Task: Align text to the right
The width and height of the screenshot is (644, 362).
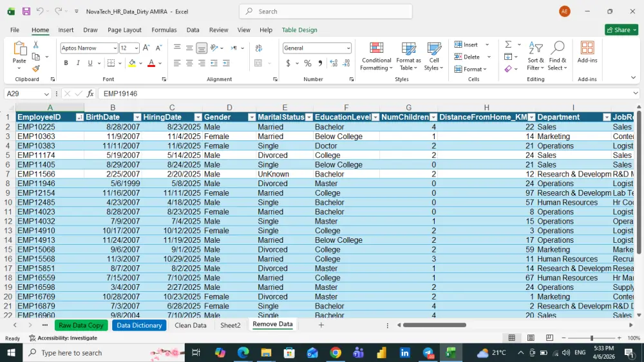Action: pos(202,63)
